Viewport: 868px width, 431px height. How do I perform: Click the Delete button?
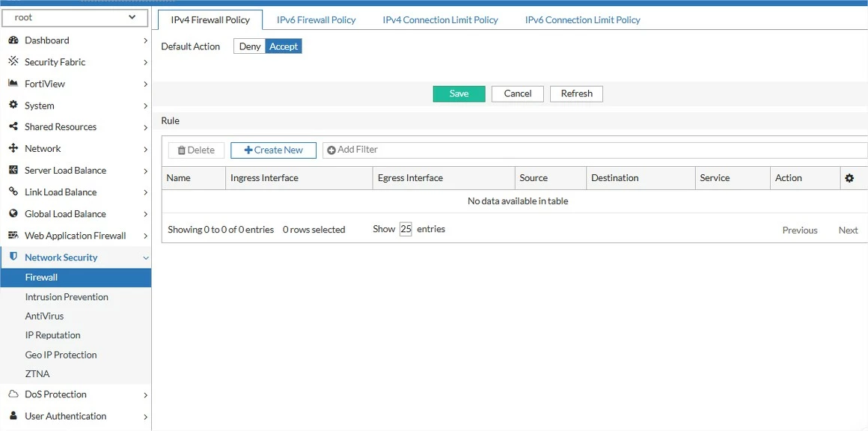point(196,150)
